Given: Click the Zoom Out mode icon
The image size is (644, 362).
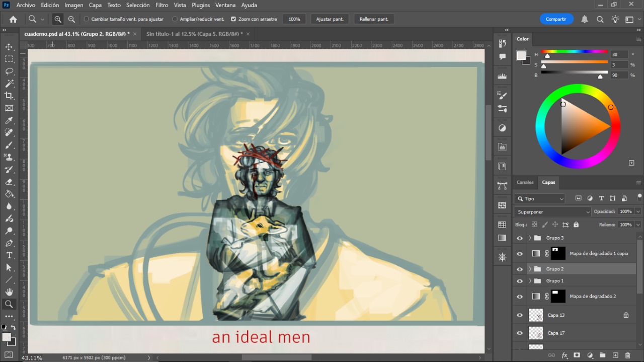Looking at the screenshot, I should (x=71, y=19).
